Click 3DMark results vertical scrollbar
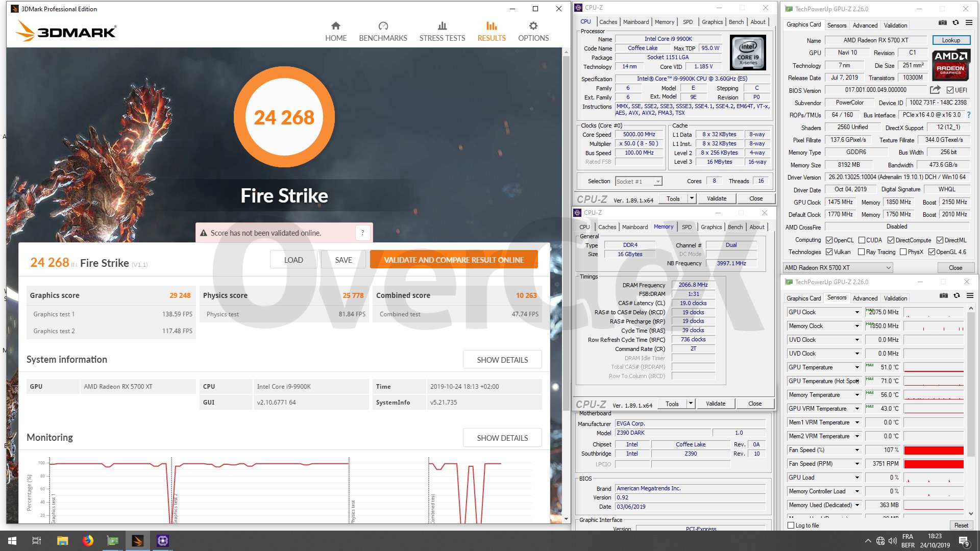Viewport: 980px width, 551px height. (x=566, y=230)
